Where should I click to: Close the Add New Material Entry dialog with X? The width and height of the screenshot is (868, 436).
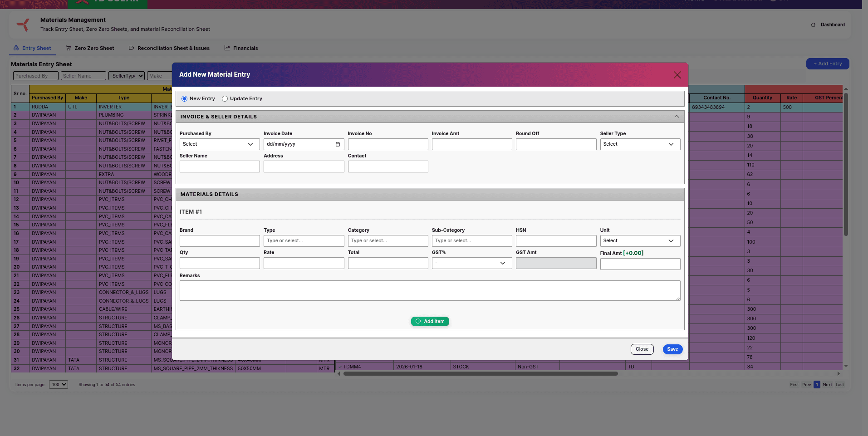[x=677, y=75]
